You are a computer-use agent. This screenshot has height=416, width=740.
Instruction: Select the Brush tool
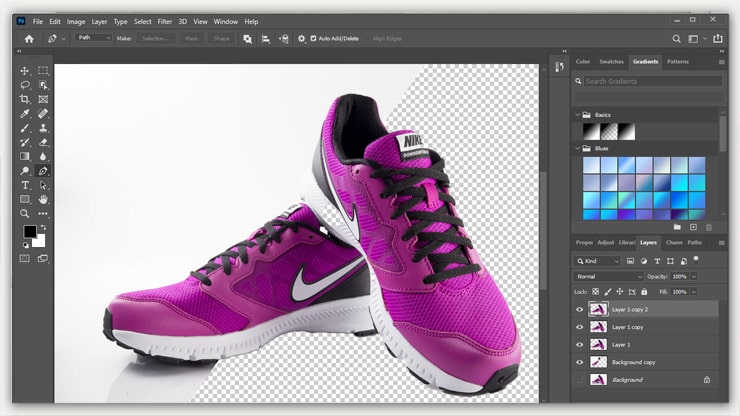point(25,128)
